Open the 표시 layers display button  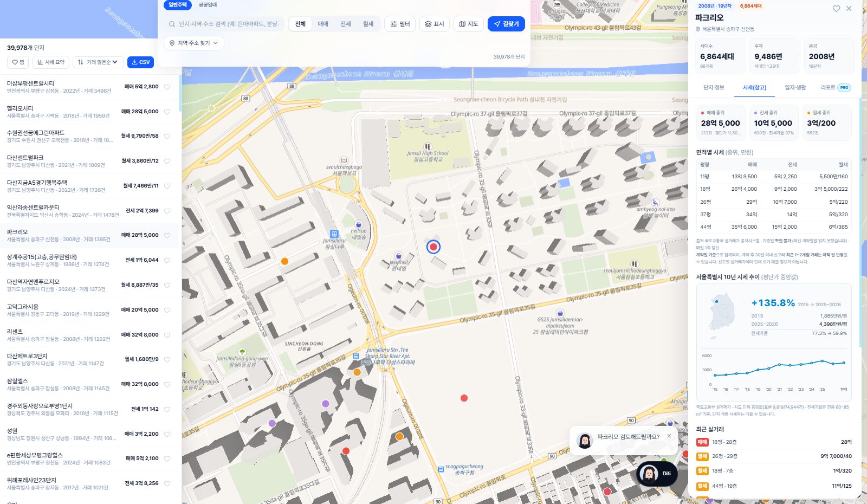[435, 24]
